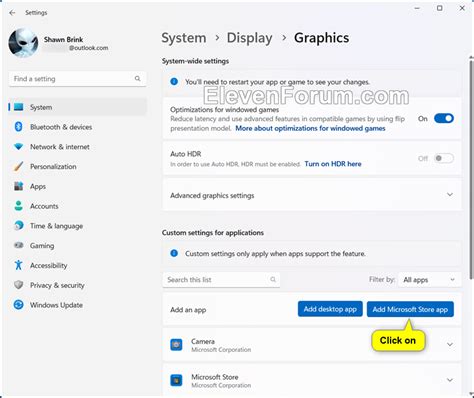The image size is (474, 398).
Task: Go to Network & internet
Action: [x=78, y=147]
